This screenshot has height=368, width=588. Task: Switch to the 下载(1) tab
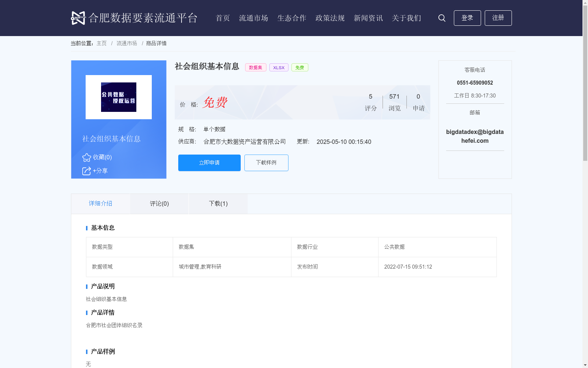(218, 204)
